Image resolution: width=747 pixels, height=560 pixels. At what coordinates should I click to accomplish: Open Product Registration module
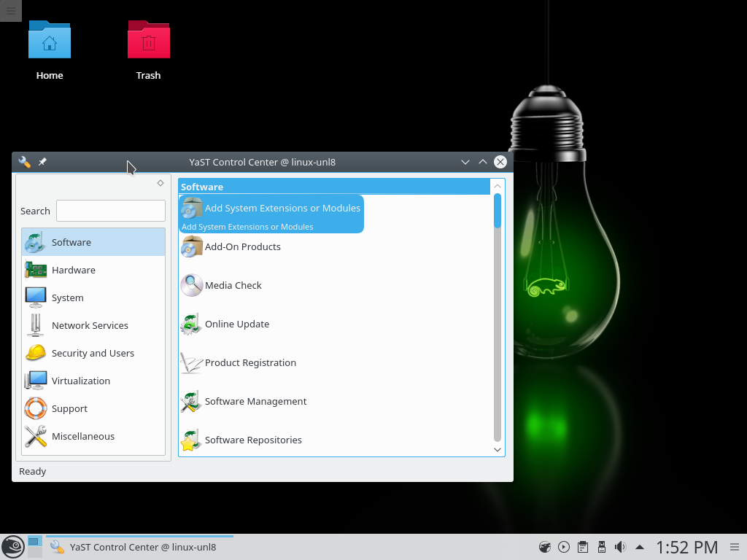point(250,362)
